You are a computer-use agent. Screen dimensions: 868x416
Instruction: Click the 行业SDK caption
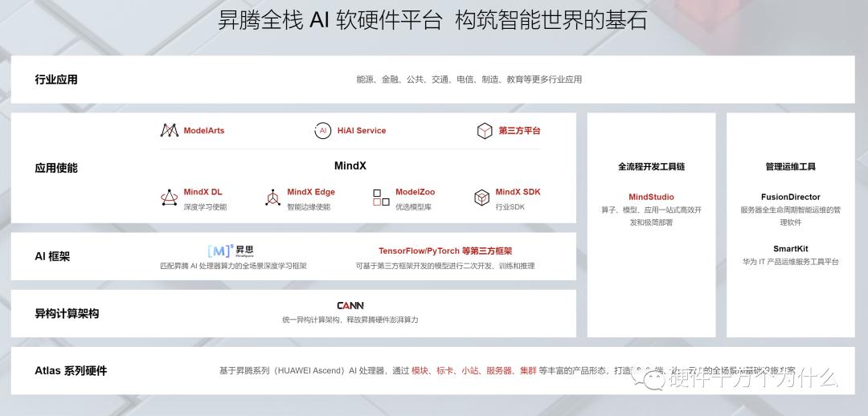pyautogui.click(x=510, y=207)
